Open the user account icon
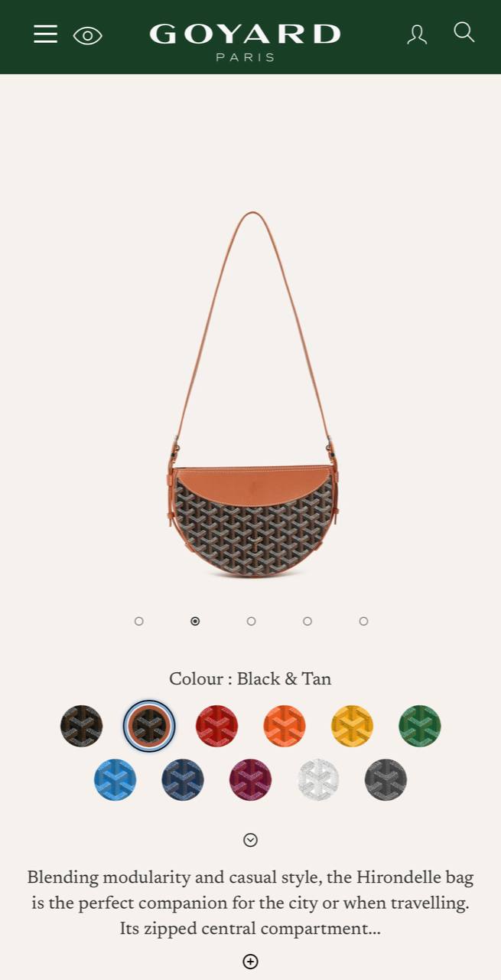The width and height of the screenshot is (501, 980). coord(417,34)
